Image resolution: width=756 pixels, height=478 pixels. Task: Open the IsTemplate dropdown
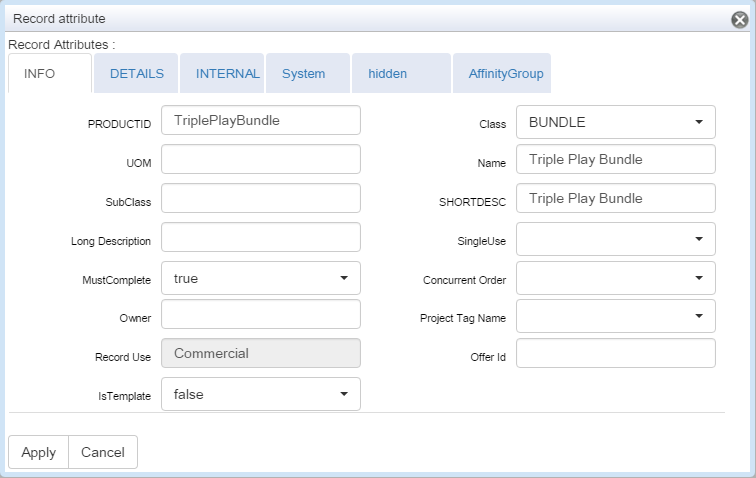(260, 394)
